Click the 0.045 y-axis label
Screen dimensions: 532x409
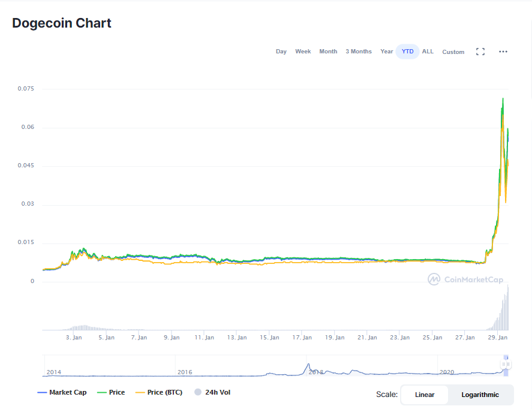point(26,166)
